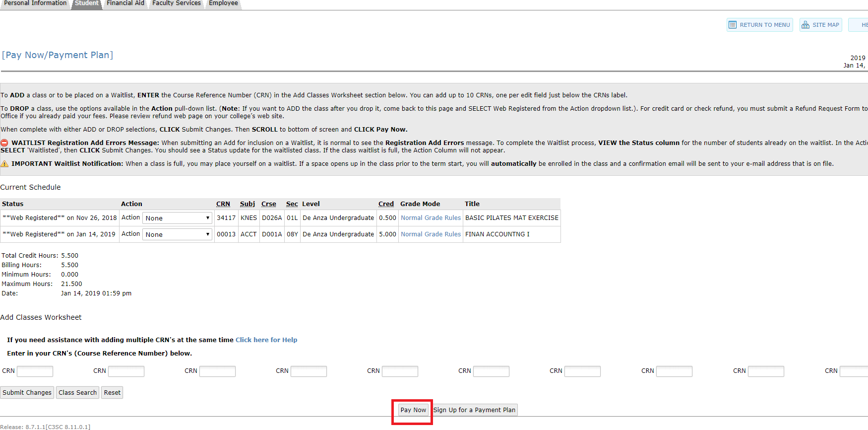Open Class Search
Screen dimensions: 868x430
pos(77,393)
